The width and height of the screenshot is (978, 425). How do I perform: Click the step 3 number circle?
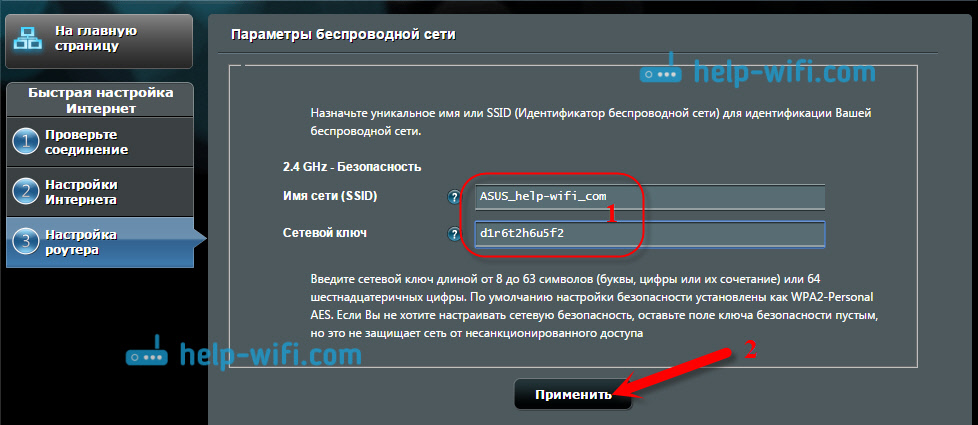(25, 242)
